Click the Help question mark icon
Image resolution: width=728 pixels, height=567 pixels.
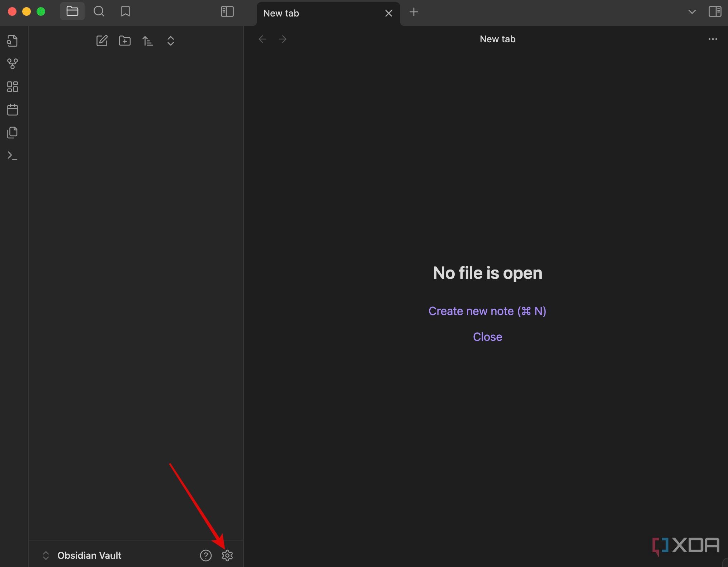coord(205,555)
